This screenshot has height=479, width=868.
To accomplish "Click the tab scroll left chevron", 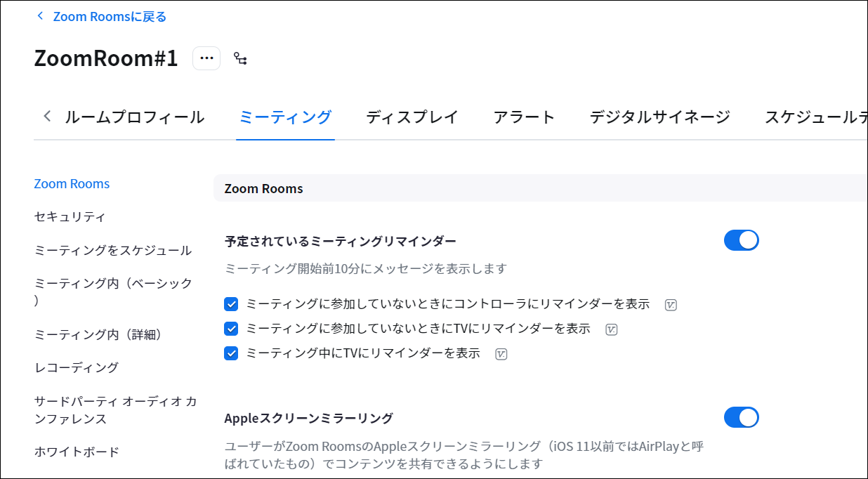I will (47, 117).
